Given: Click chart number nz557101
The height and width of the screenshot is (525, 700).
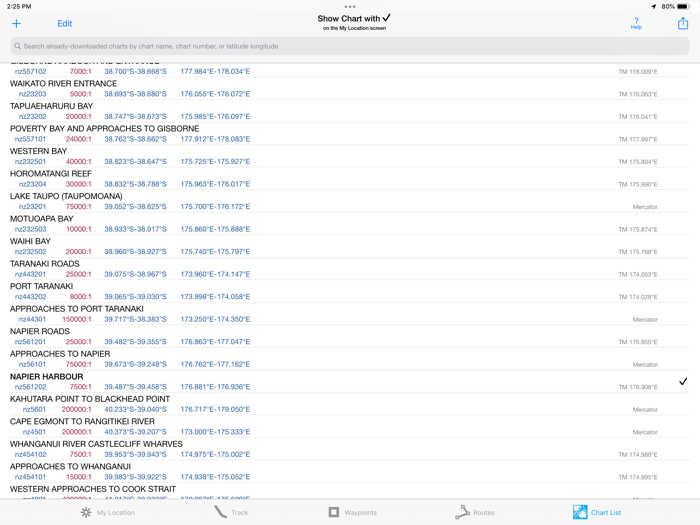Looking at the screenshot, I should (x=30, y=139).
